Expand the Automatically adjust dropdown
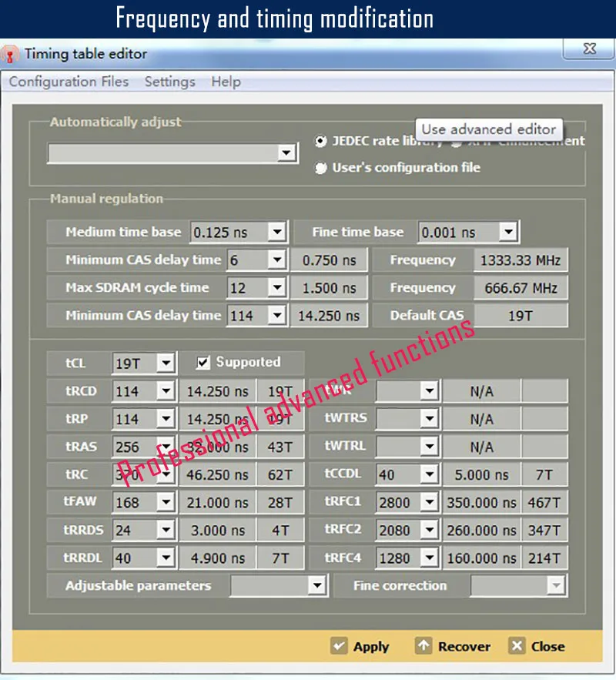This screenshot has width=616, height=680. coord(286,152)
